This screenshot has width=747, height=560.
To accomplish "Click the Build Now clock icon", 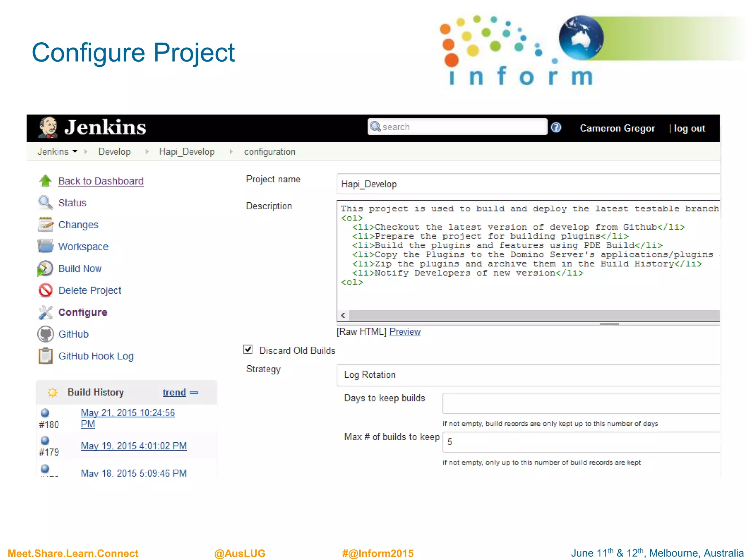I will pos(45,269).
